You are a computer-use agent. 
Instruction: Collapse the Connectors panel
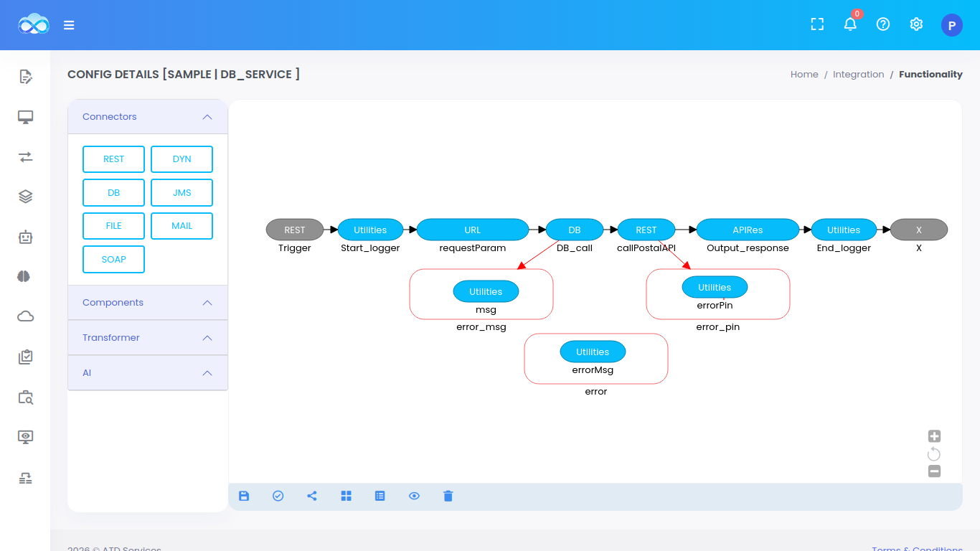[207, 117]
